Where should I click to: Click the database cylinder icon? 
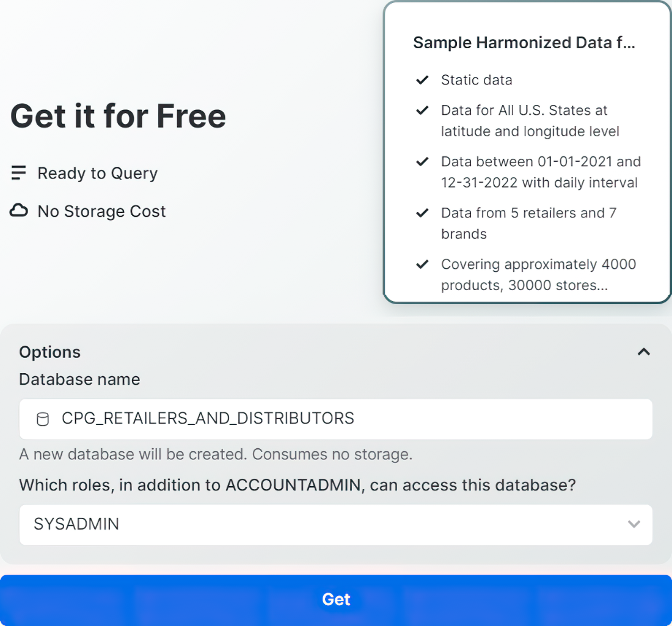tap(43, 419)
